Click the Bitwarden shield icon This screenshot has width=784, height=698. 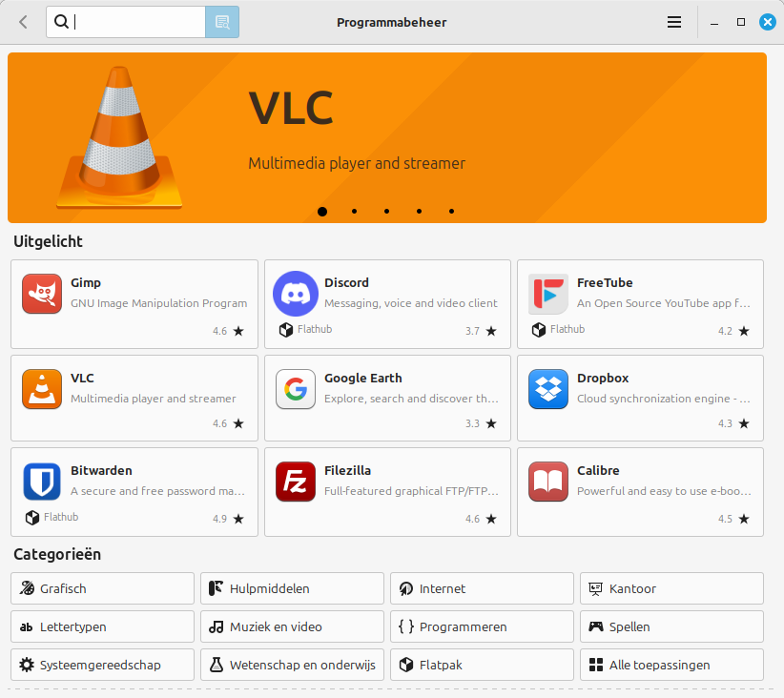click(x=42, y=482)
